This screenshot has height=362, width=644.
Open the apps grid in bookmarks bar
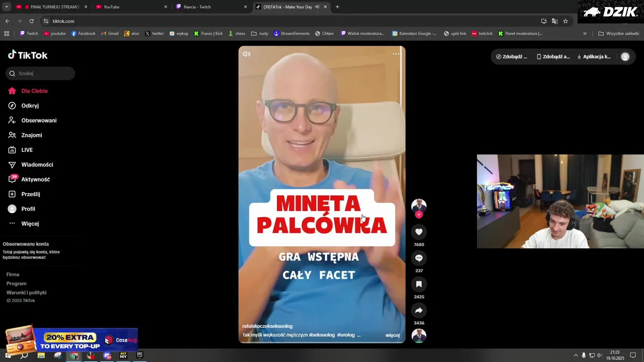(7, 34)
